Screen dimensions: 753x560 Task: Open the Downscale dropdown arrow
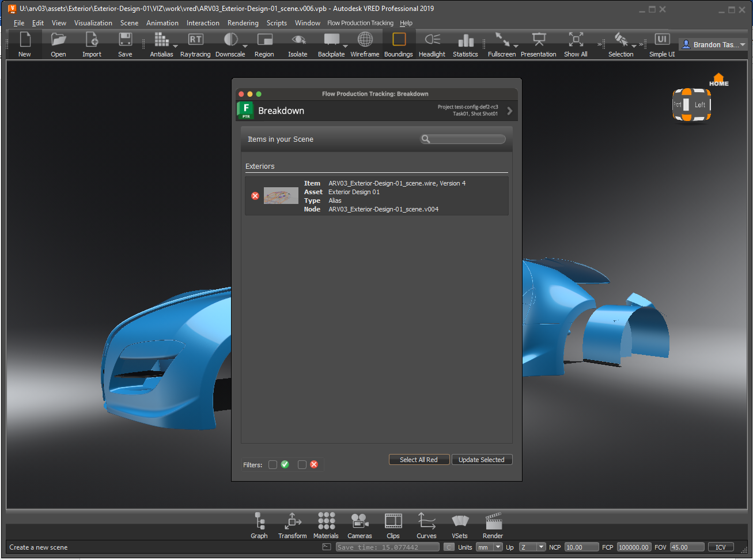click(x=245, y=46)
